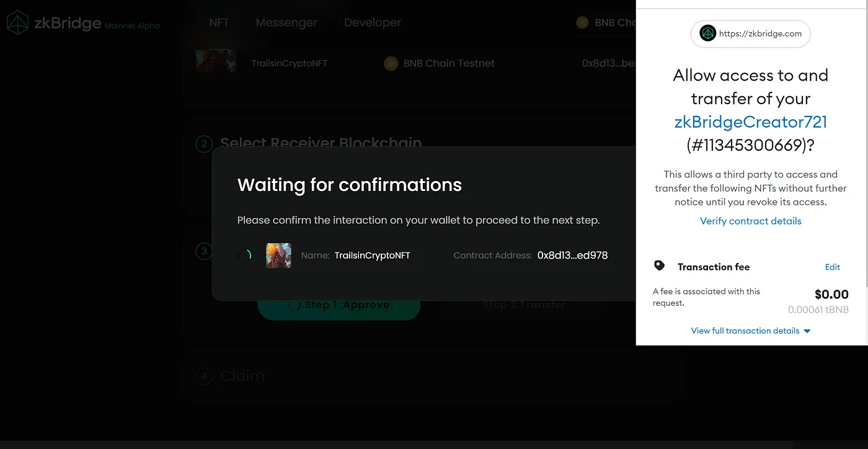Open the BNB Chain network dropdown
The width and height of the screenshot is (868, 449).
[x=604, y=23]
